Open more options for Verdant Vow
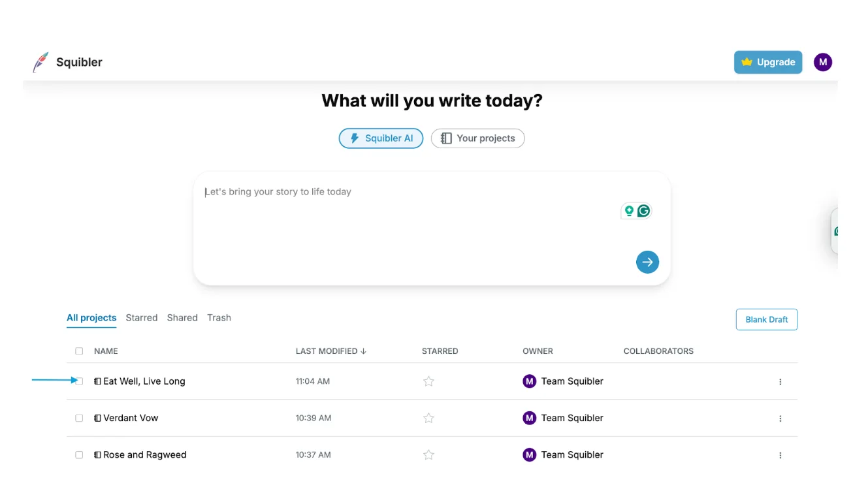 780,418
